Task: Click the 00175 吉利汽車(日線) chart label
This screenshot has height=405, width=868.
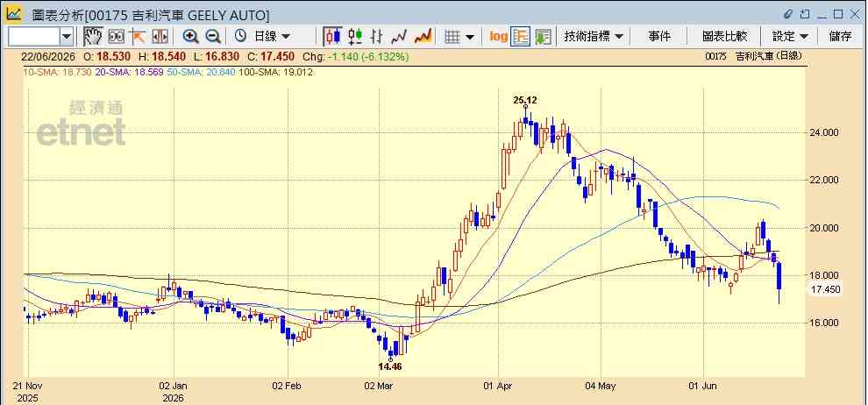Action: [754, 56]
